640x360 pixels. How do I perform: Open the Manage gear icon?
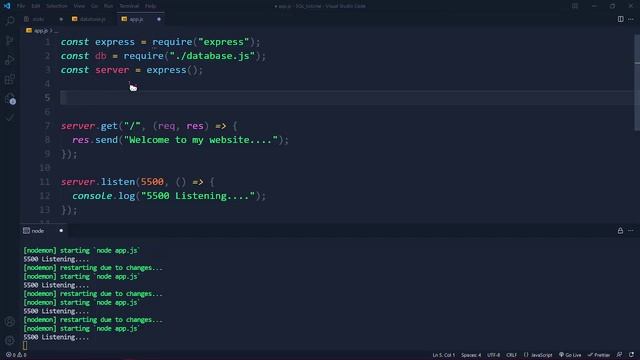10,340
